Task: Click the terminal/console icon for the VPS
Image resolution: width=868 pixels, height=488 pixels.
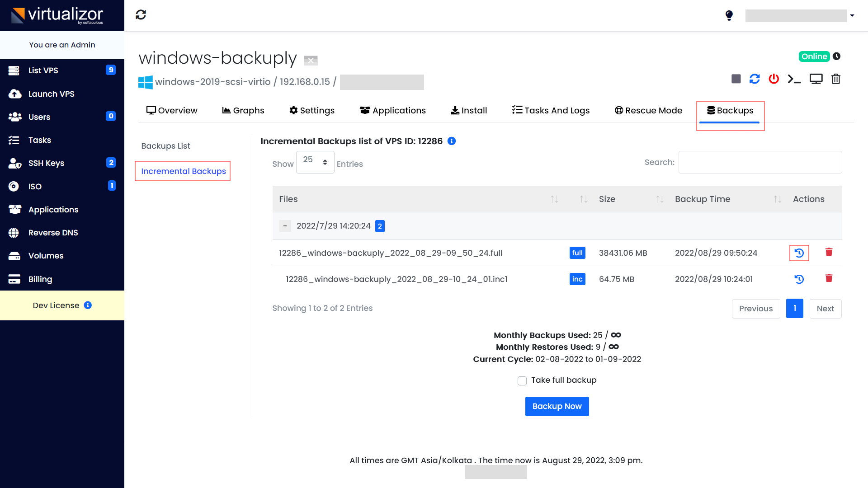Action: 795,78
